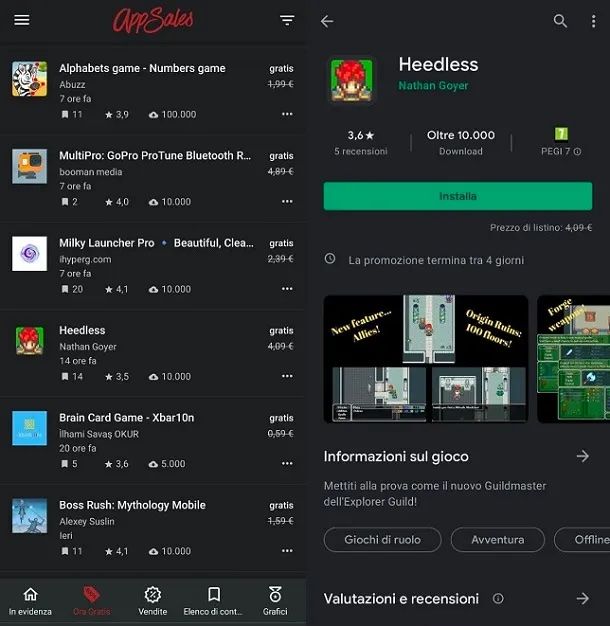
Task: Tap the Alphabets game zebra app icon
Action: point(29,79)
